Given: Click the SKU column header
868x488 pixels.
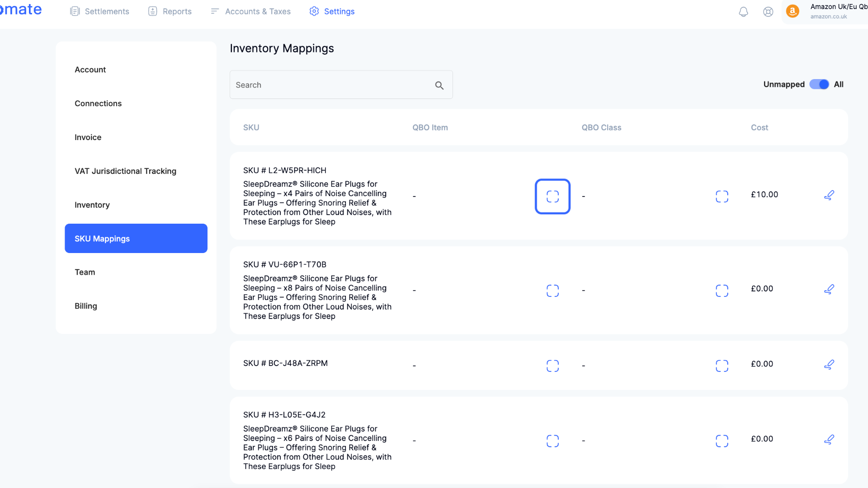Looking at the screenshot, I should 251,128.
